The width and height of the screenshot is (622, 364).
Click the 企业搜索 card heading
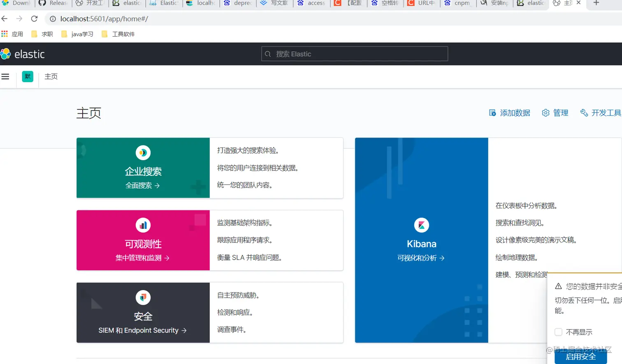point(143,171)
